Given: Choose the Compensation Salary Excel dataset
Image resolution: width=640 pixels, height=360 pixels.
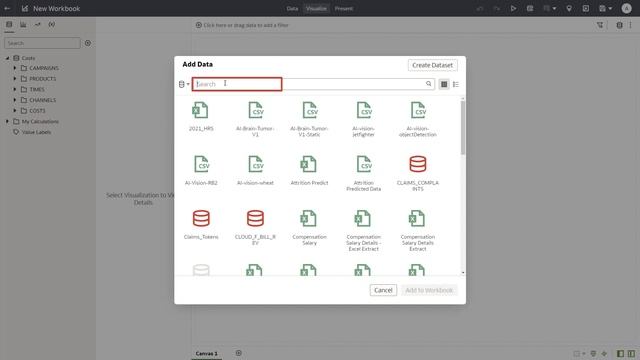Looking at the screenshot, I should click(309, 227).
